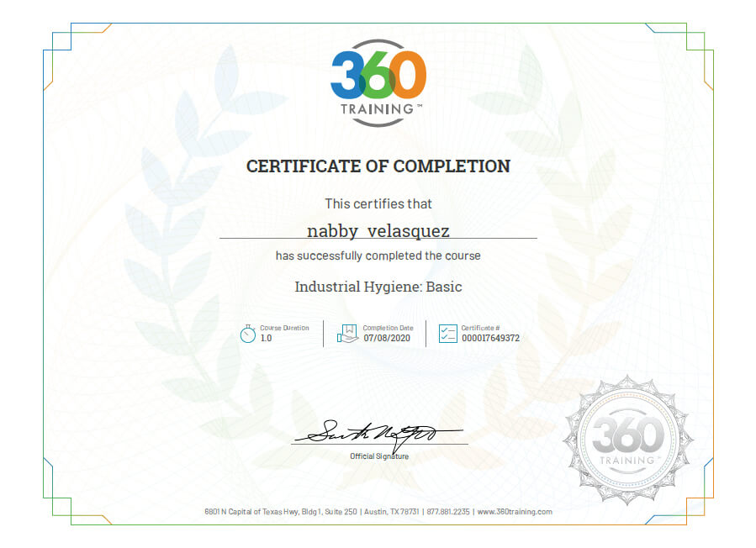This screenshot has height=548, width=756.
Task: Click the Completion Date certificate icon
Action: [x=347, y=334]
